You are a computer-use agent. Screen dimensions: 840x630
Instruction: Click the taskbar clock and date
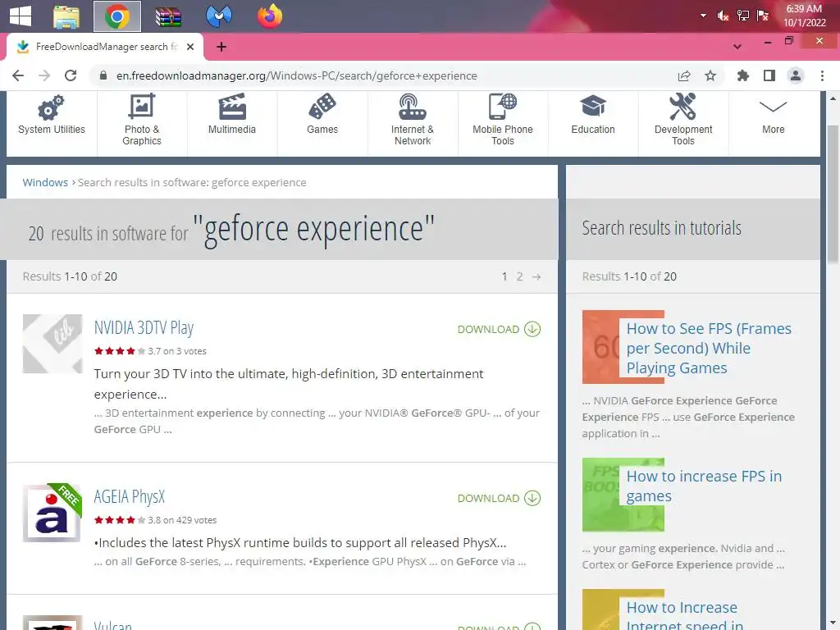point(804,16)
